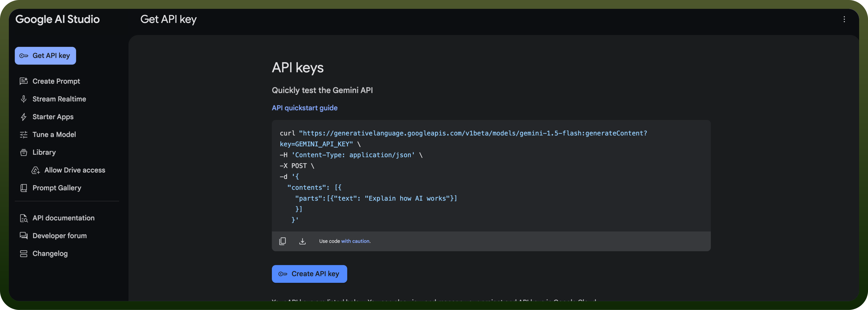Click the generativelanguage URL in the code
The height and width of the screenshot is (310, 868).
coord(473,133)
